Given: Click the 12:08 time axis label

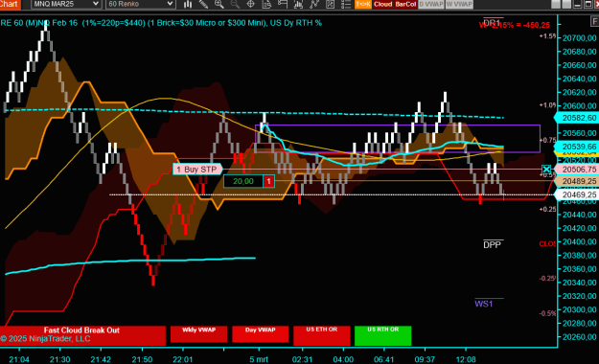Looking at the screenshot, I should pos(466,359).
